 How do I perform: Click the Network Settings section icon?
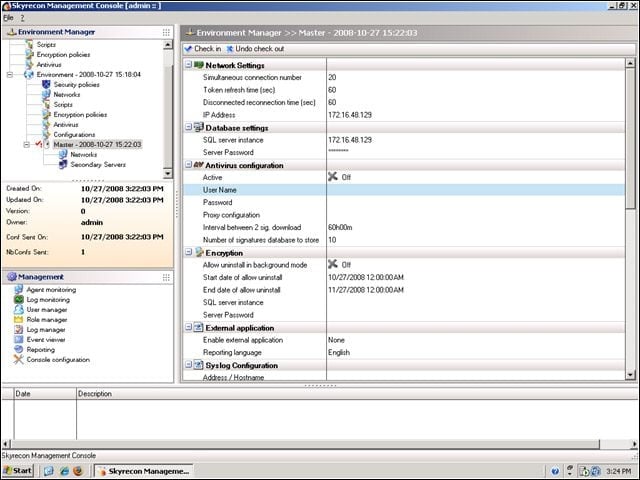198,65
